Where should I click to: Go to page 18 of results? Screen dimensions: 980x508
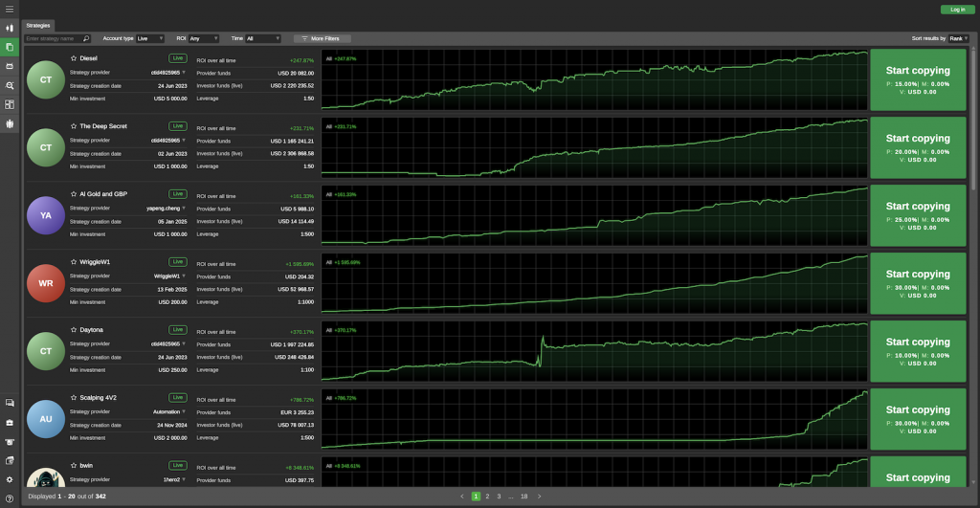click(x=523, y=497)
